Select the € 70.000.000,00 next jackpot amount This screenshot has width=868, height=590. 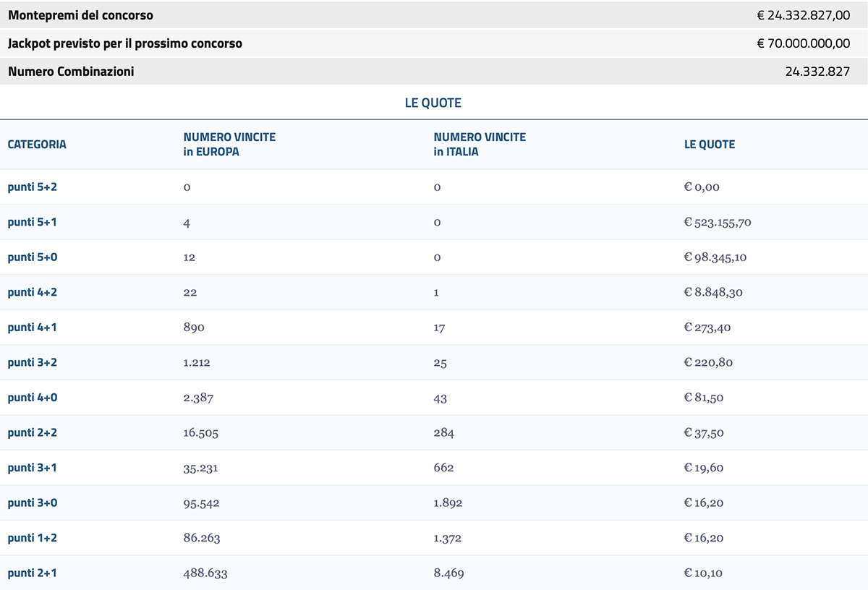pos(803,43)
